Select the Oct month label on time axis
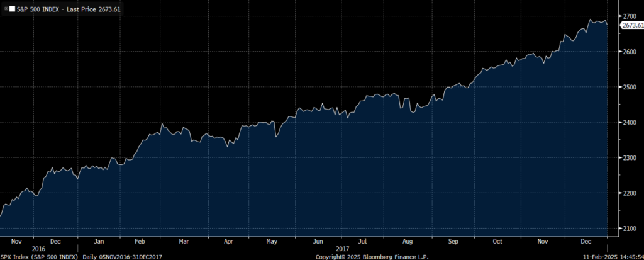 tap(497, 241)
